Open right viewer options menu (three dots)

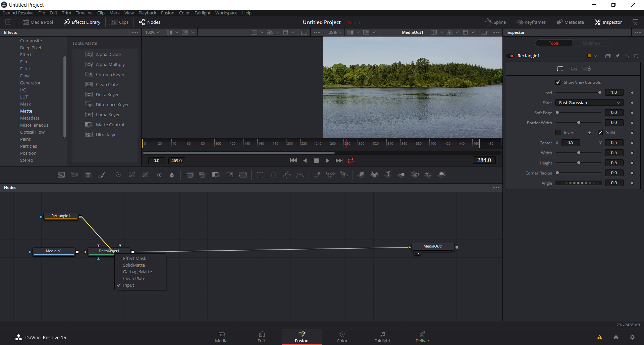click(496, 32)
